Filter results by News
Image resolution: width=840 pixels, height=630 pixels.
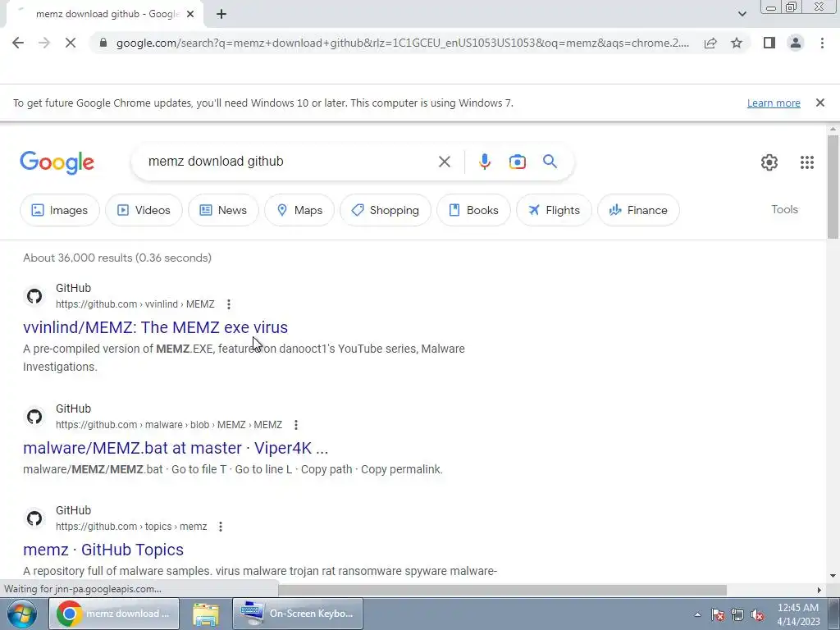(x=223, y=210)
